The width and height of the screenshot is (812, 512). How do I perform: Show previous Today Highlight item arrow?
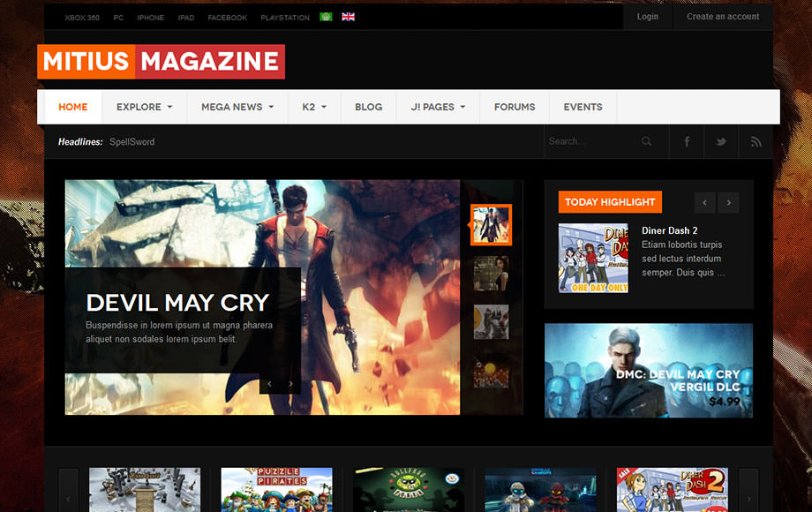704,202
